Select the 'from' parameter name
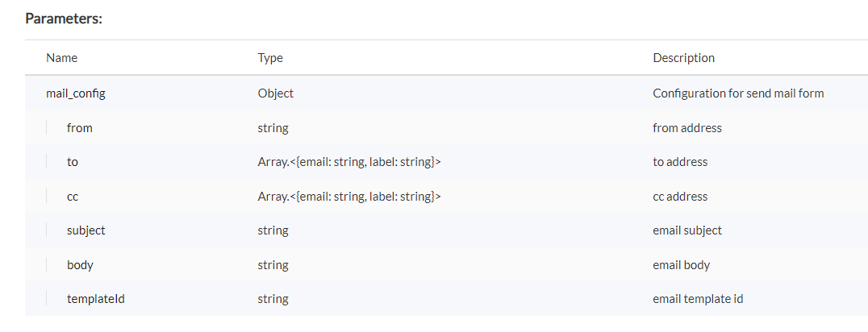 coord(80,128)
